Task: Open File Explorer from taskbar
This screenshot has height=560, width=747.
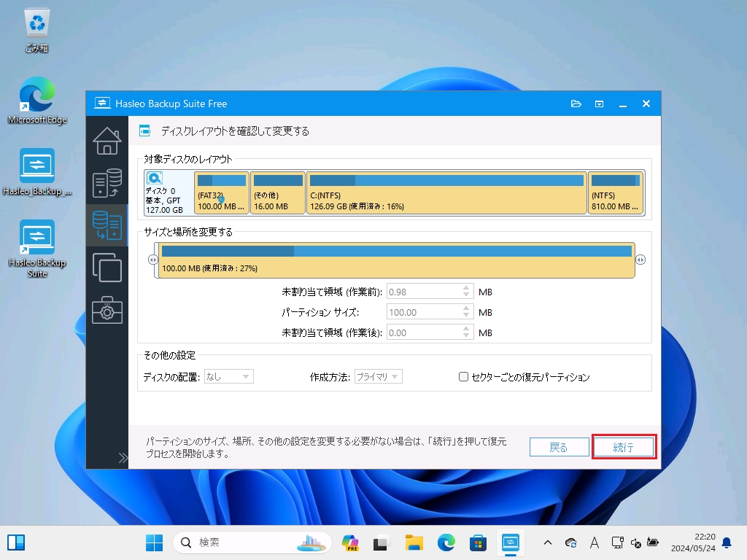Action: coord(414,542)
